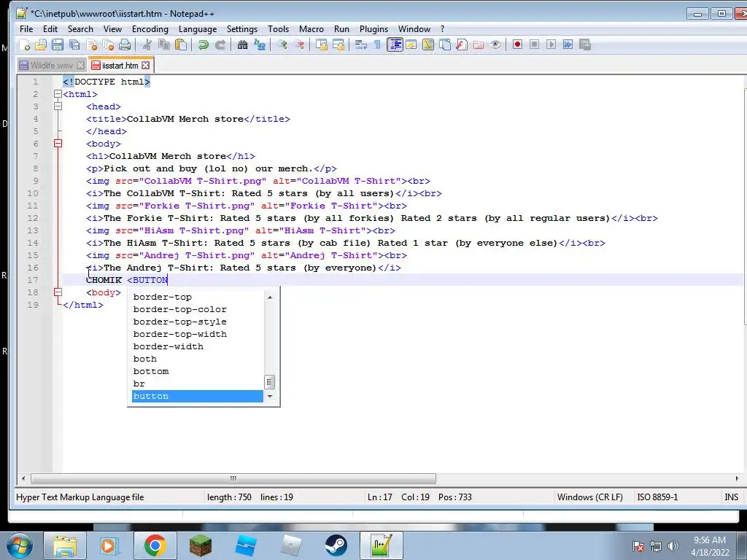Open the Macro menu
The width and height of the screenshot is (747, 560).
coord(311,29)
